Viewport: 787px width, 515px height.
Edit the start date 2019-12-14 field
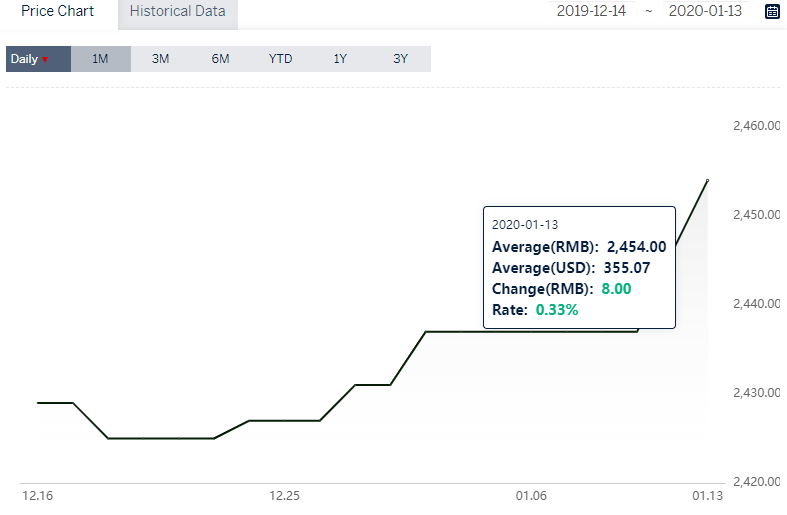(x=591, y=11)
